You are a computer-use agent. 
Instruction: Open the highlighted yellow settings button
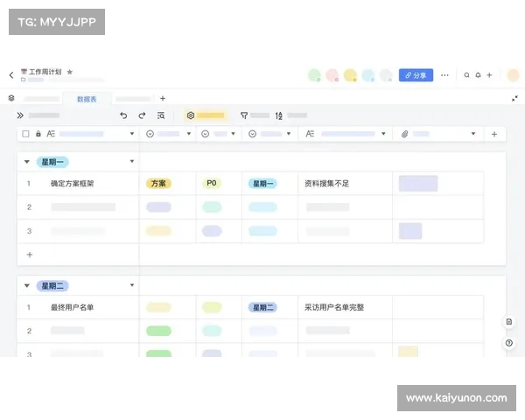click(206, 115)
